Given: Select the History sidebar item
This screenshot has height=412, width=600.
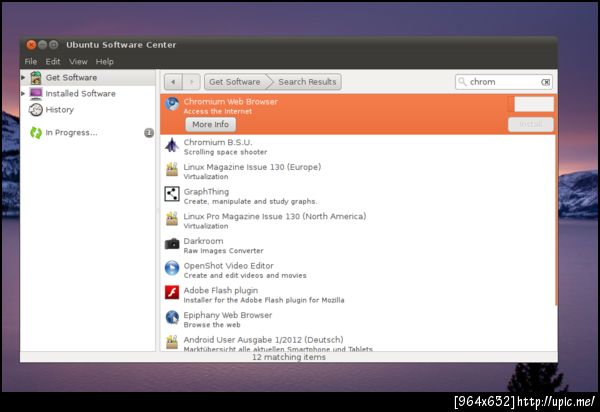Looking at the screenshot, I should click(88, 110).
